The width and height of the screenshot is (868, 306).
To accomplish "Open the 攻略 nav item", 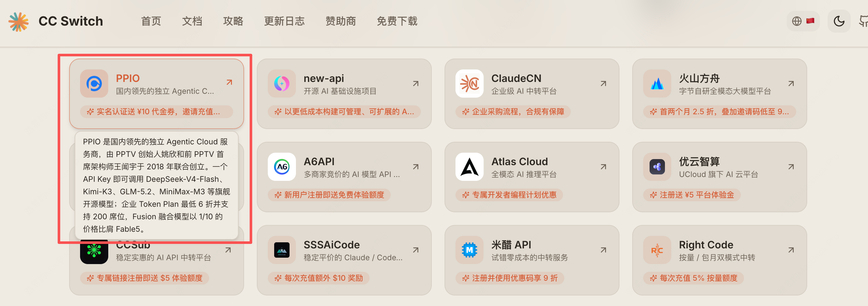I will (233, 21).
